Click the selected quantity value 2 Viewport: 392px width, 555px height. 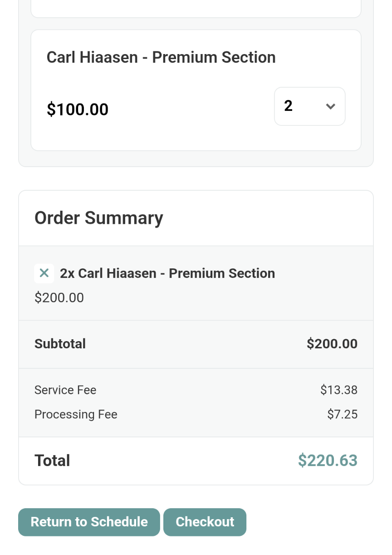pos(289,106)
